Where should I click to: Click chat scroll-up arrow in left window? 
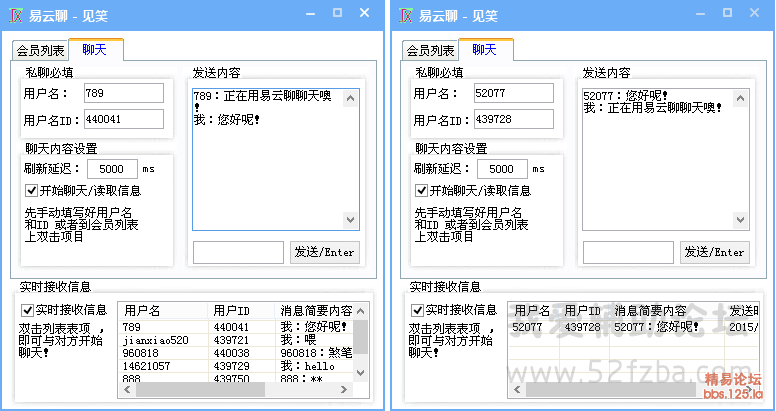(x=350, y=99)
